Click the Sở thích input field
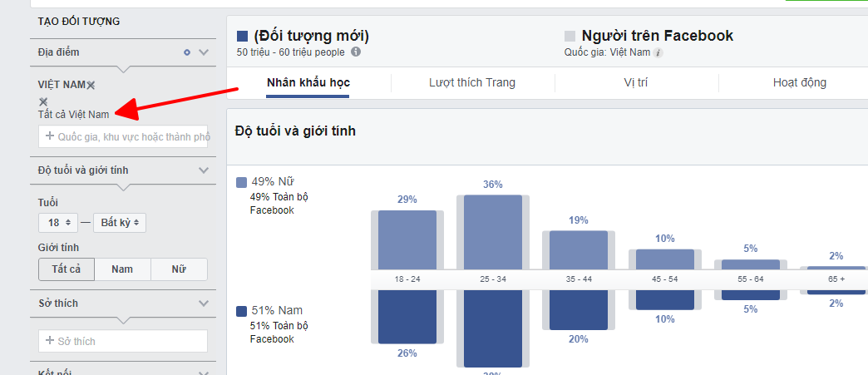Screen dimensions: 868x375 [x=123, y=341]
